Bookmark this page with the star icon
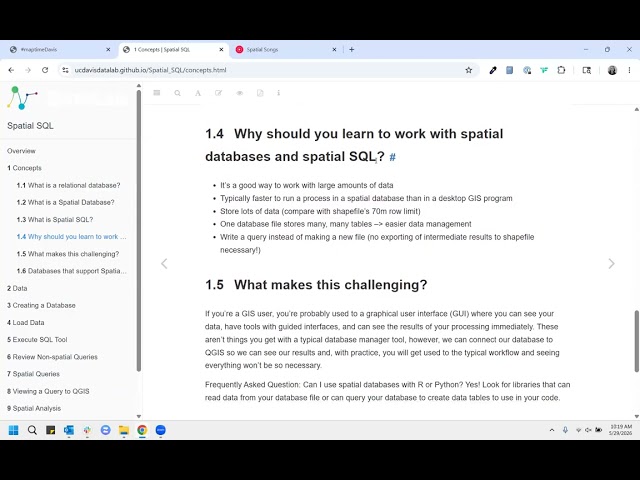Image resolution: width=640 pixels, height=480 pixels. pyautogui.click(x=469, y=70)
